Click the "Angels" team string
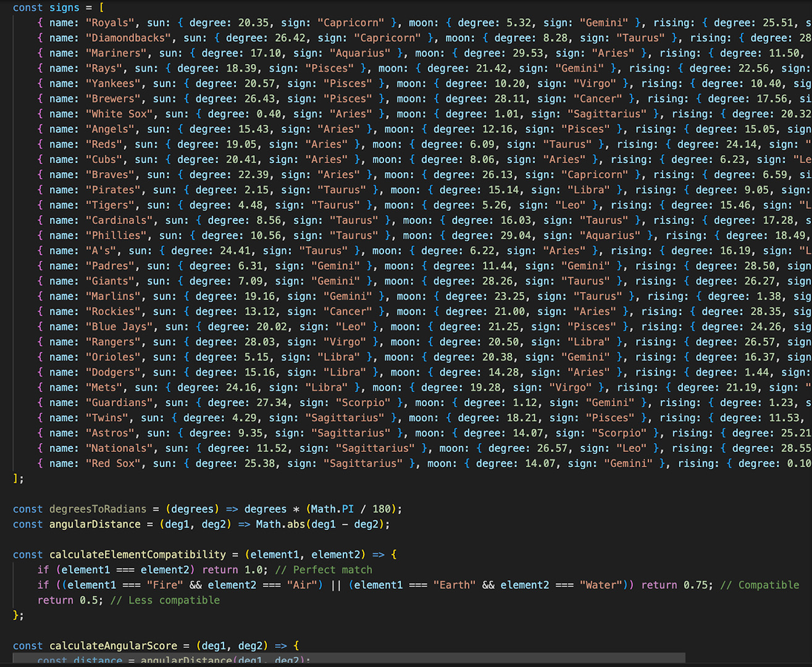 point(111,129)
